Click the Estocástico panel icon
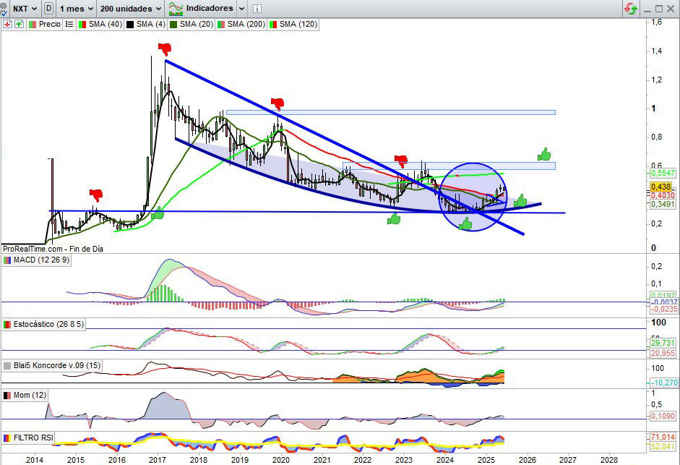Screen dimensions: 680x465 7,324
